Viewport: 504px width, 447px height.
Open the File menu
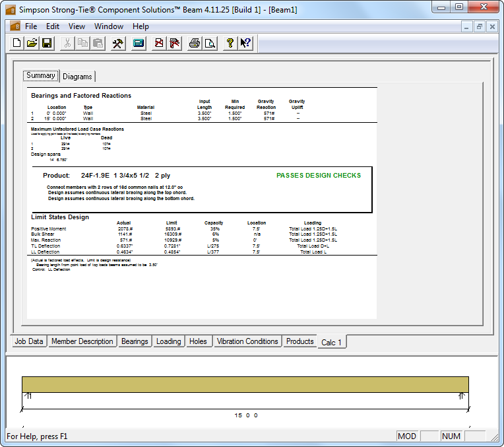click(31, 26)
